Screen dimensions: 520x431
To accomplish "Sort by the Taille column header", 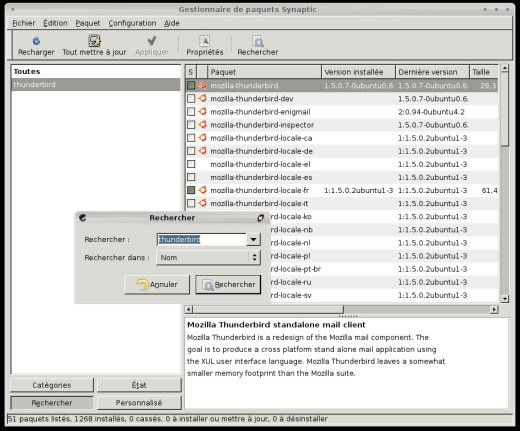I will [x=484, y=72].
